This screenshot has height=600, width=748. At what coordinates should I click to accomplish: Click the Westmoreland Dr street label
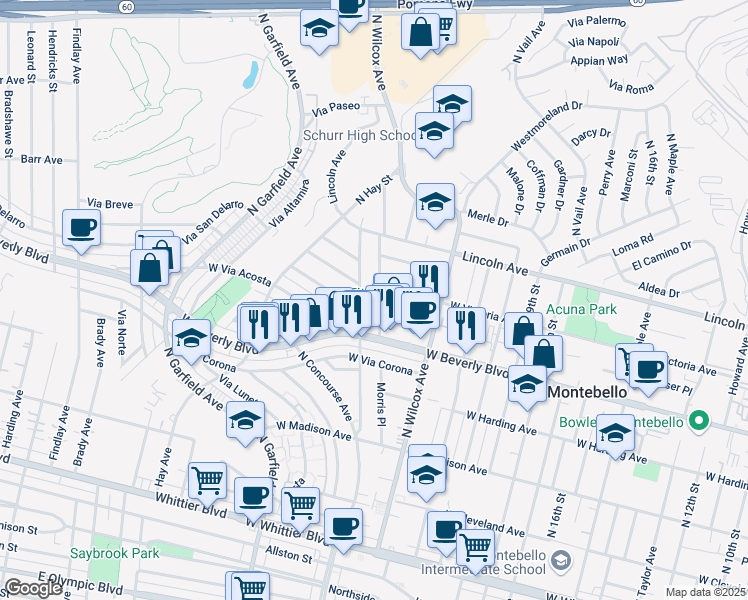(546, 126)
